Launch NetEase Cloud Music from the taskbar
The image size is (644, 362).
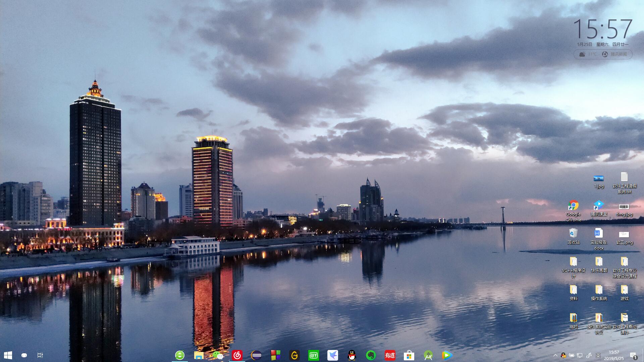click(237, 355)
